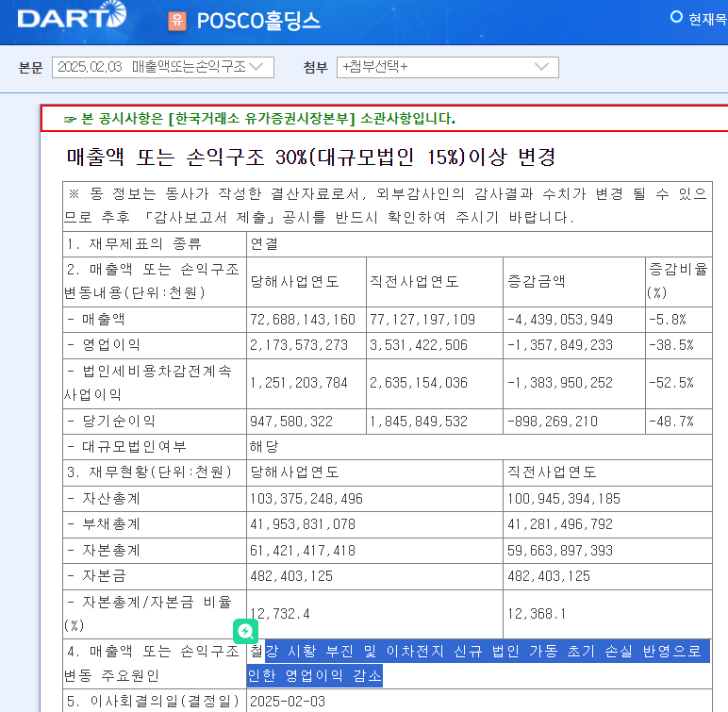Click the 재무제표의 종류 row label
Screen dimensions: 728x712
(134, 244)
